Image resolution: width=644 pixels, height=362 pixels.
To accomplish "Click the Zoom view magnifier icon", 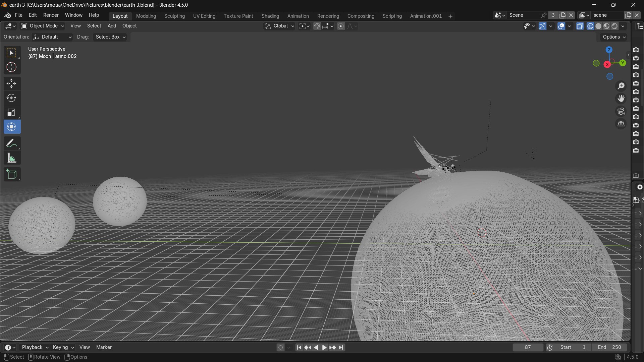I will (x=621, y=86).
